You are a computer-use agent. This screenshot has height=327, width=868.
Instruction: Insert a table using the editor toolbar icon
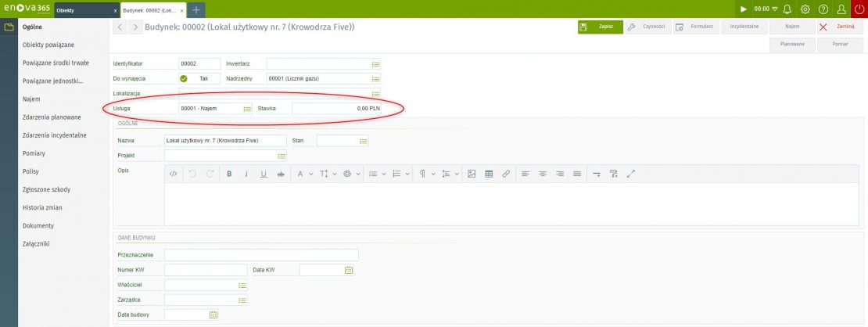[489, 174]
